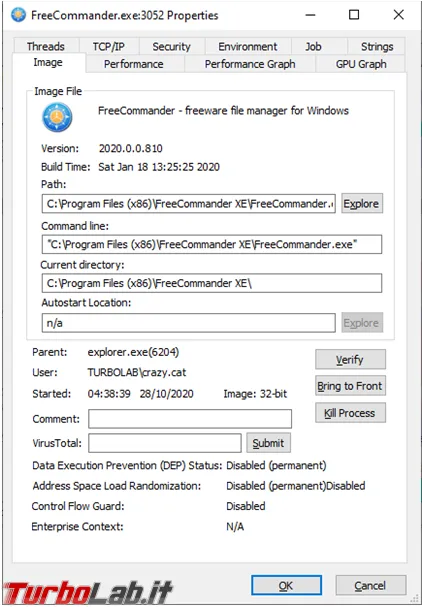Click the Cancel button
The image size is (422, 607).
click(371, 585)
